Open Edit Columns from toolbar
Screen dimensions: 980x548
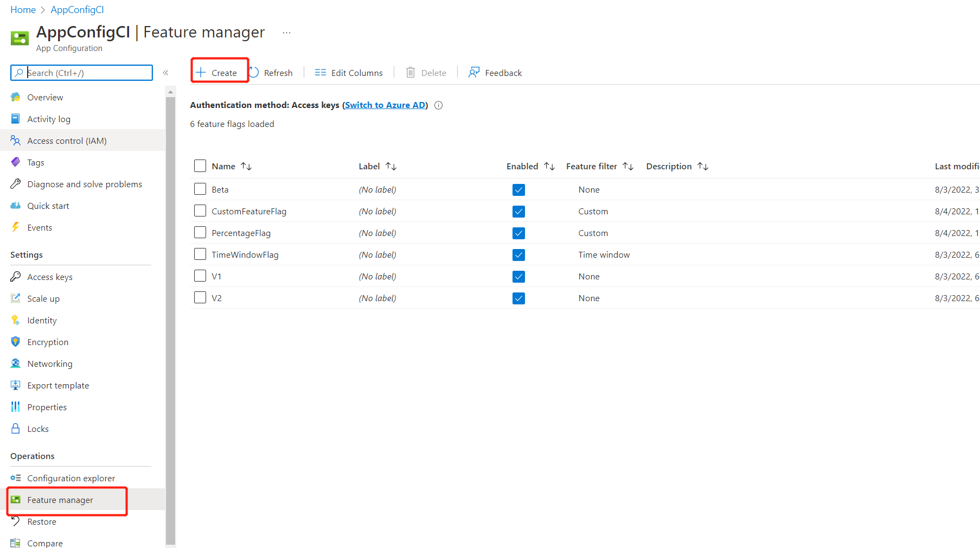coord(349,73)
